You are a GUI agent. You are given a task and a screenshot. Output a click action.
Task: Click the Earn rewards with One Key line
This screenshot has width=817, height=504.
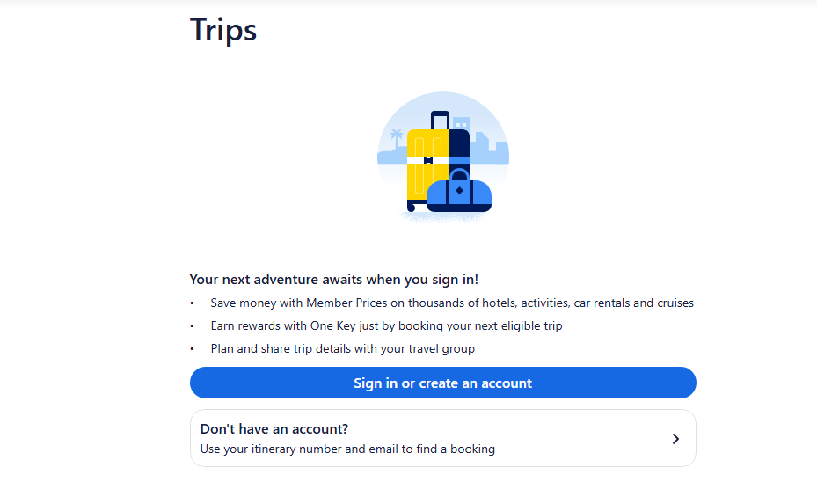pyautogui.click(x=386, y=325)
